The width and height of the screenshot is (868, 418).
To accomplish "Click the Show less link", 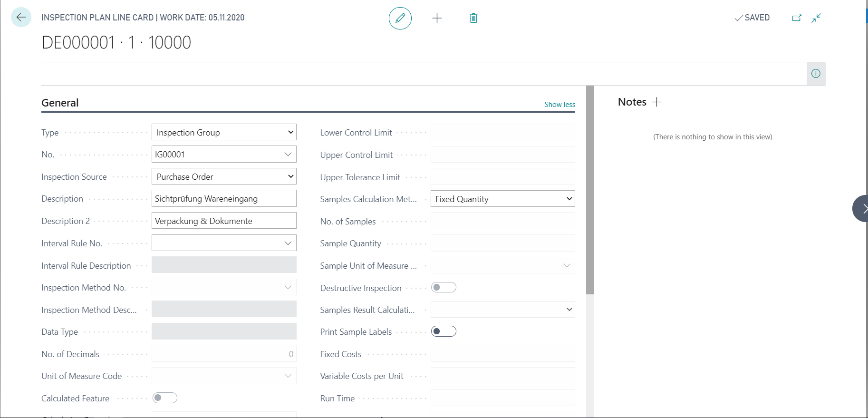I will coord(559,105).
